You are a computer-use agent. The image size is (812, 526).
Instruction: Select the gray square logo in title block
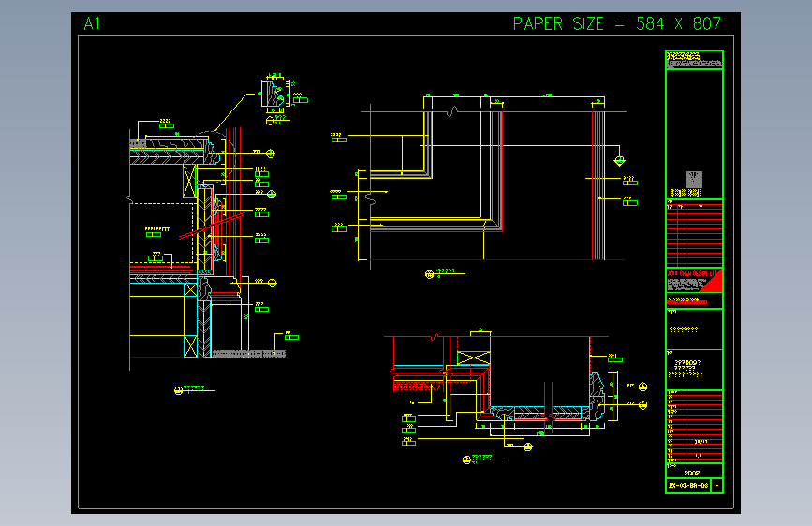[x=693, y=180]
